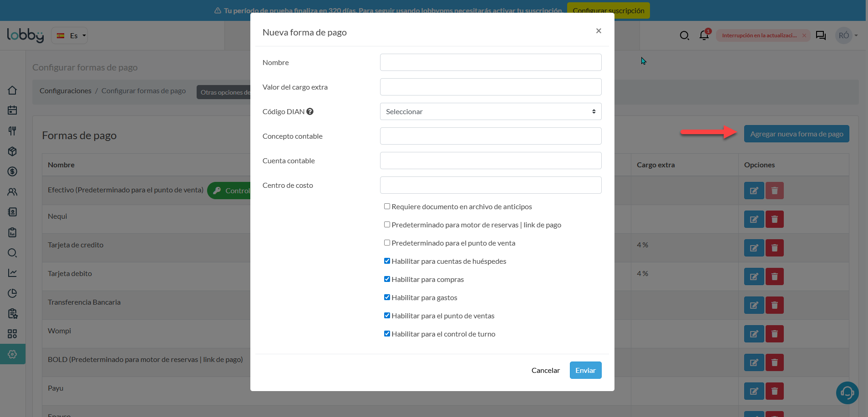Open the chat messages icon
Image resolution: width=868 pixels, height=417 pixels.
[821, 35]
